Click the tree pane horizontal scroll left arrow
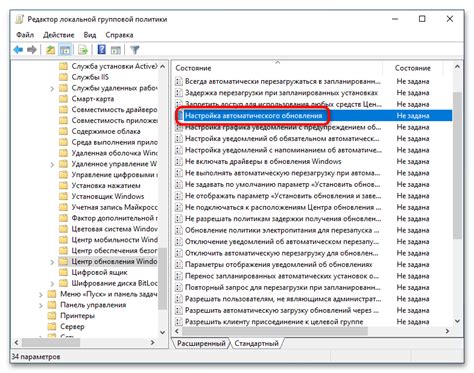The width and height of the screenshot is (474, 373). click(16, 342)
